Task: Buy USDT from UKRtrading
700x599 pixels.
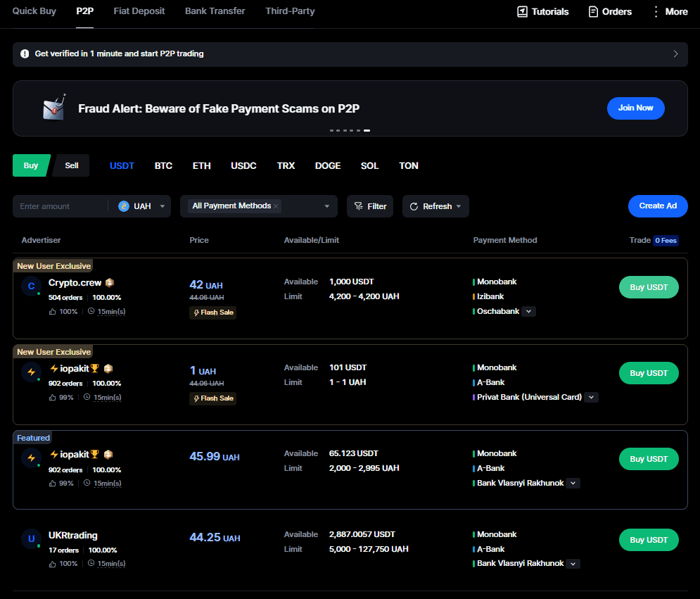Action: (649, 540)
